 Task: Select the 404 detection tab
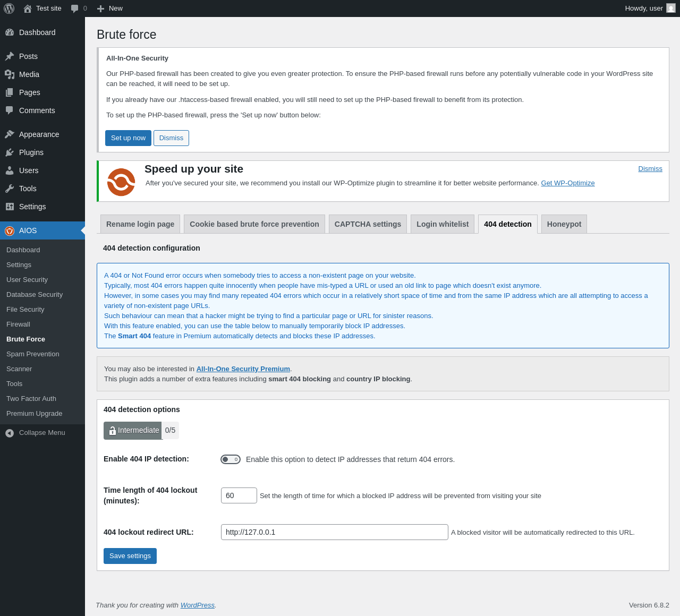[x=508, y=224]
